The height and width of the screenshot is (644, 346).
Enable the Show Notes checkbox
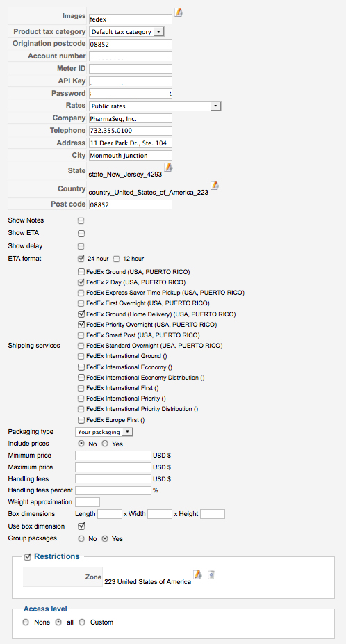pyautogui.click(x=81, y=220)
